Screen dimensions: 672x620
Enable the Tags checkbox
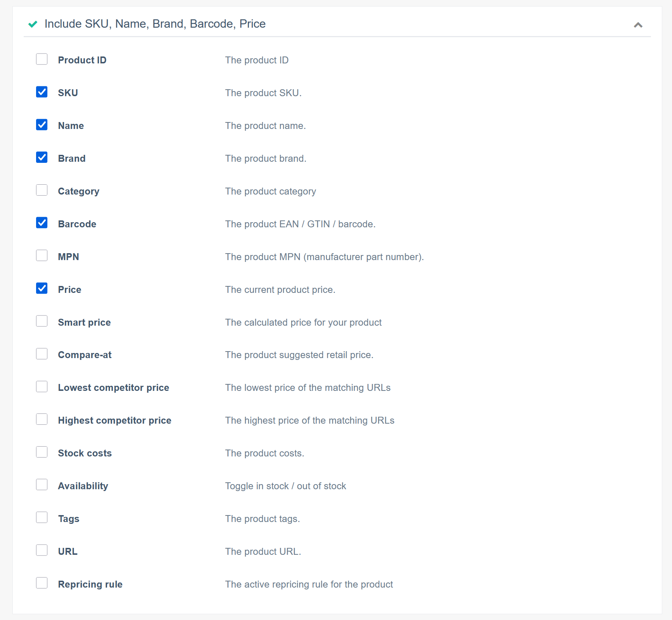(x=42, y=517)
